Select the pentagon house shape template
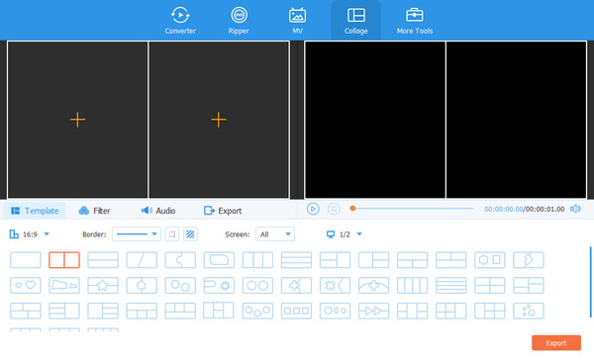 (x=142, y=285)
